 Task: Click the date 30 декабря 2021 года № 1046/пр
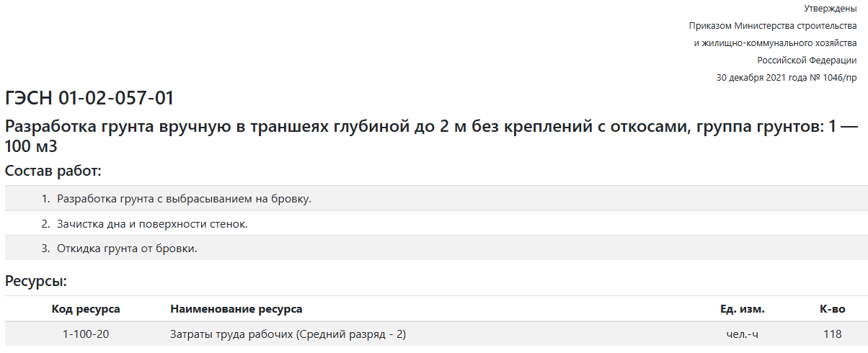[x=787, y=77]
